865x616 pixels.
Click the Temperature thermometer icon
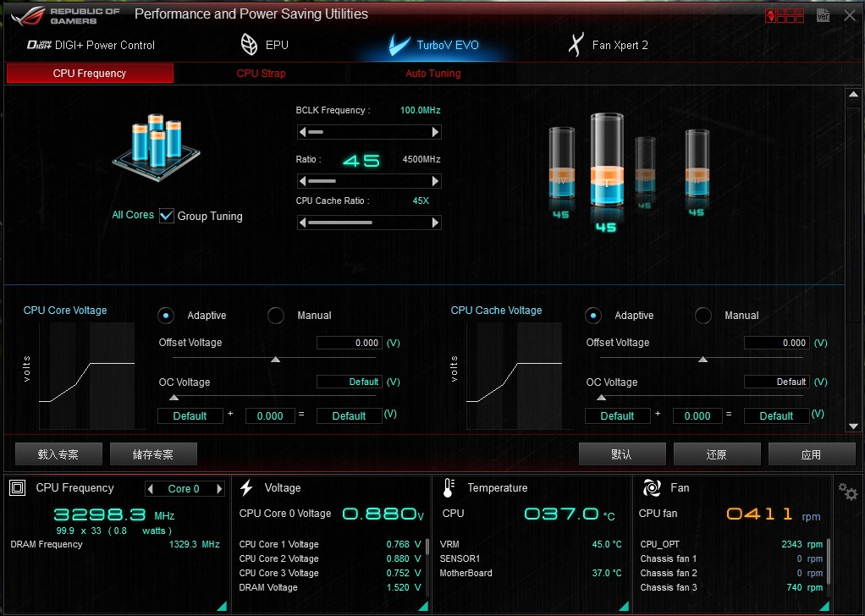[x=449, y=488]
